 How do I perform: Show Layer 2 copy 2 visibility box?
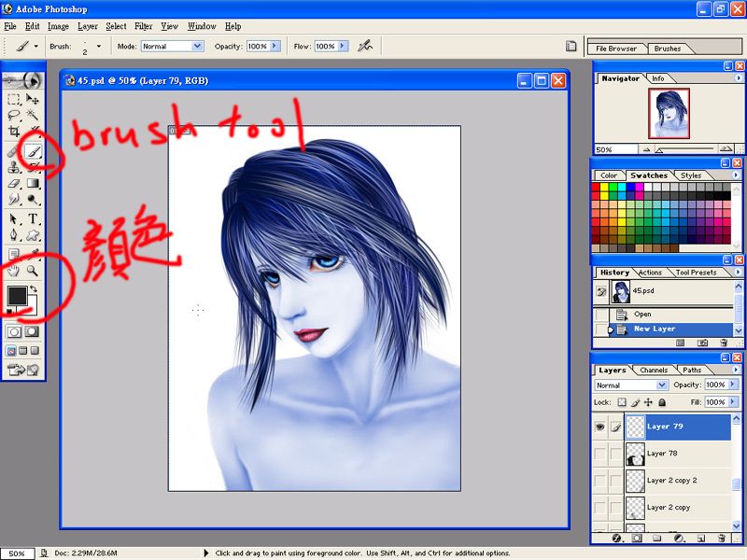(x=599, y=481)
